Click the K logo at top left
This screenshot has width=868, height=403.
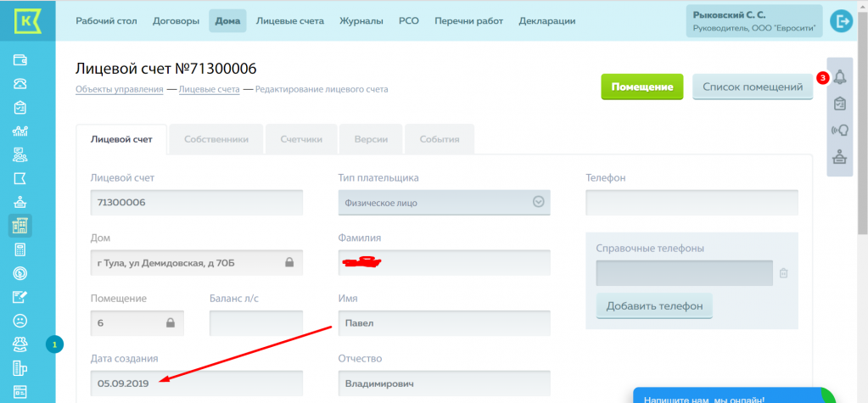[x=26, y=20]
